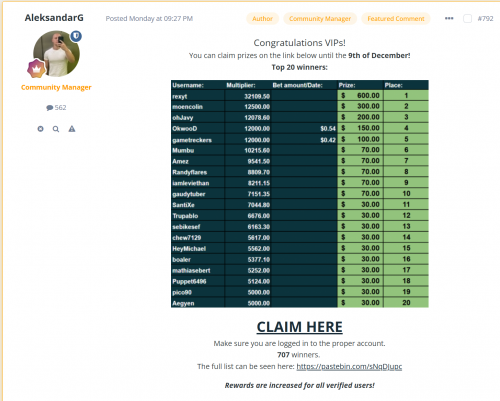Click the Community Manager tag badge
Screen dimensions: 500x401
[x=320, y=19]
